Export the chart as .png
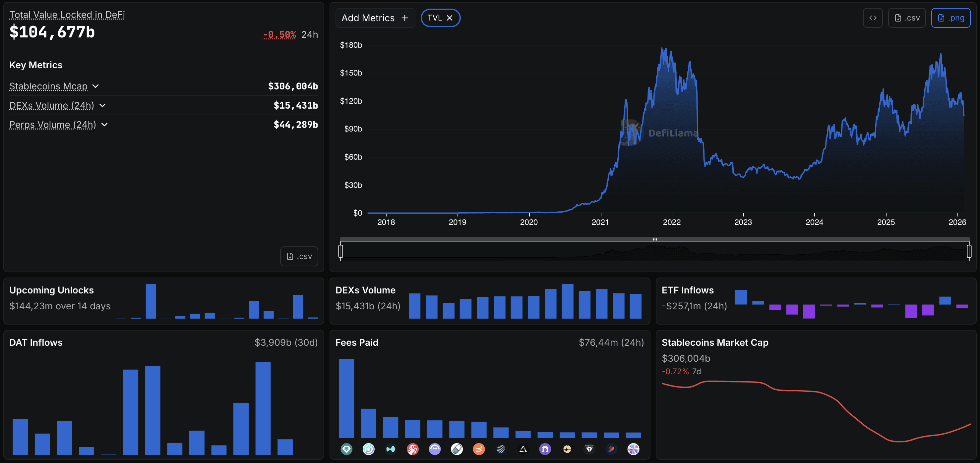This screenshot has height=463, width=980. pyautogui.click(x=951, y=18)
